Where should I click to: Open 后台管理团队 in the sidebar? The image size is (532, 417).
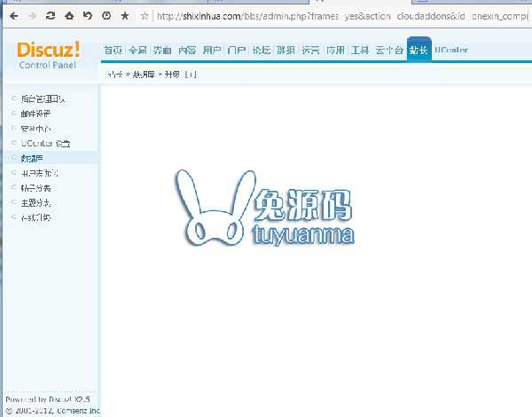pos(43,98)
